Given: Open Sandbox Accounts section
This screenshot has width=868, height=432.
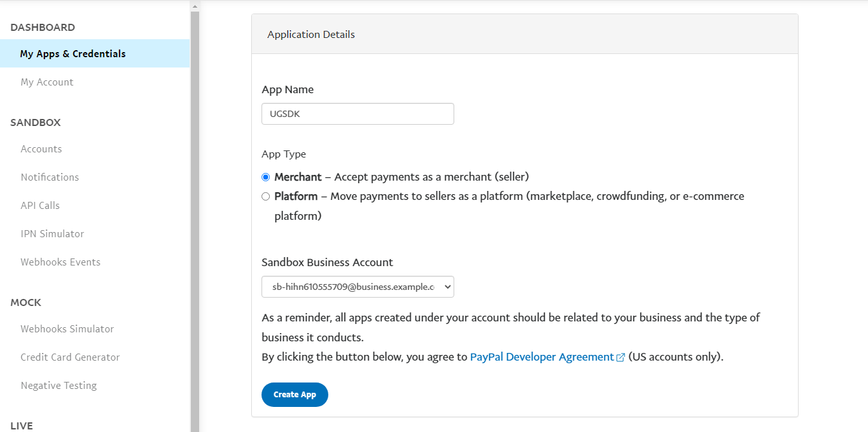Looking at the screenshot, I should 41,149.
